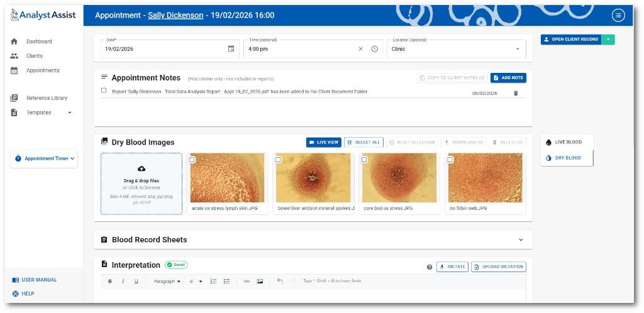Insert an image in the editor
Screen dimensions: 644x313
(260, 282)
